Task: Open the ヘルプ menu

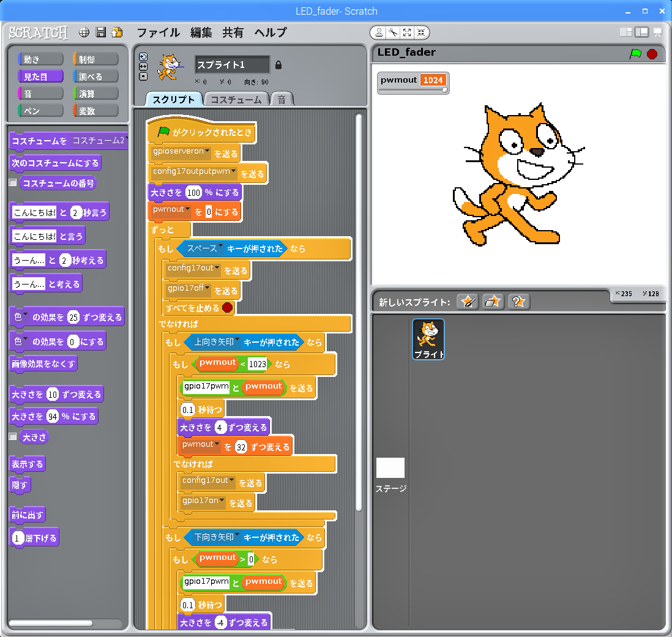Action: [x=271, y=32]
